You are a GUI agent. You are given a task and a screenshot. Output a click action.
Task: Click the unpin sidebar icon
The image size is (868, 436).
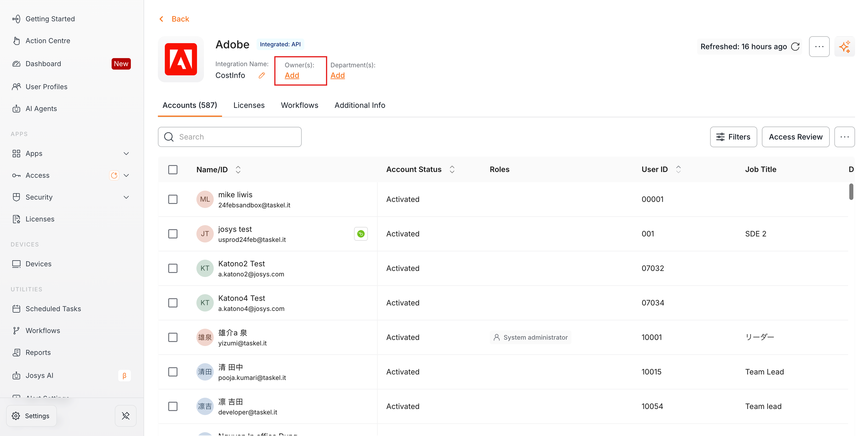click(126, 416)
